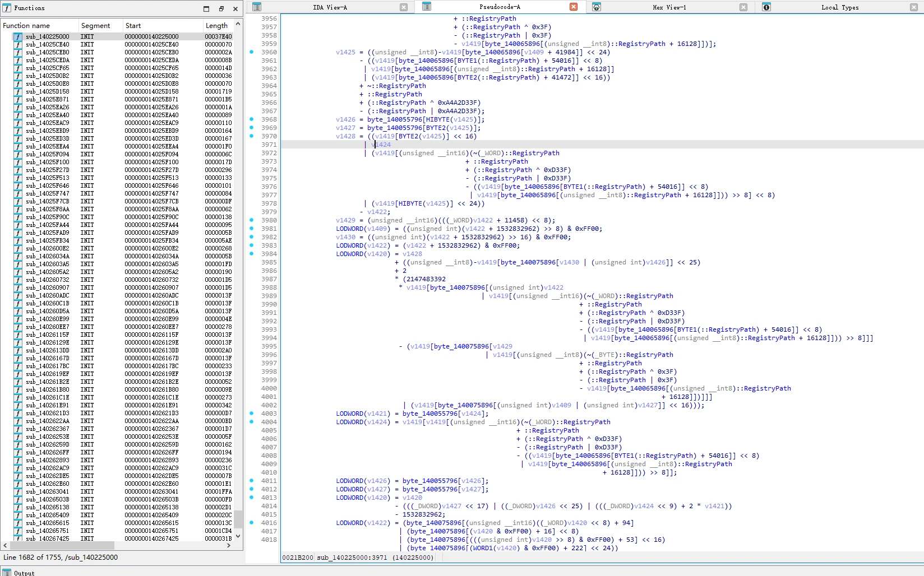The width and height of the screenshot is (924, 576).
Task: Click right arrow of Functions horizontal scrollbar
Action: click(229, 545)
